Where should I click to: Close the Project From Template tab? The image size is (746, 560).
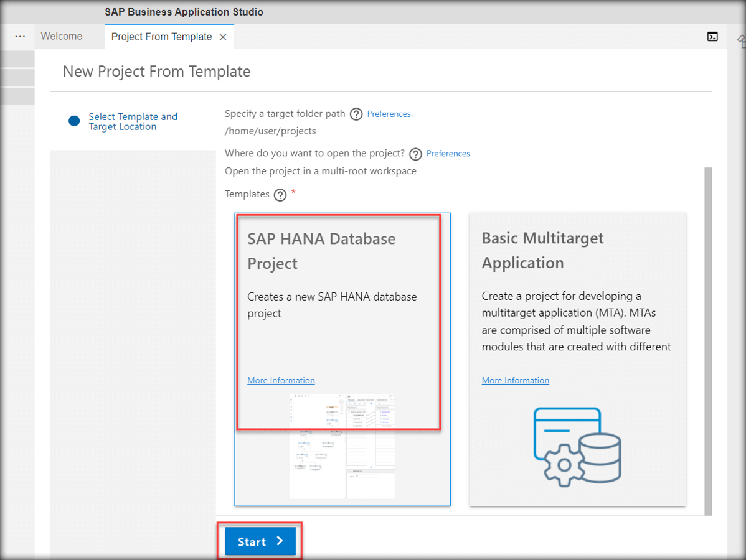tap(223, 37)
